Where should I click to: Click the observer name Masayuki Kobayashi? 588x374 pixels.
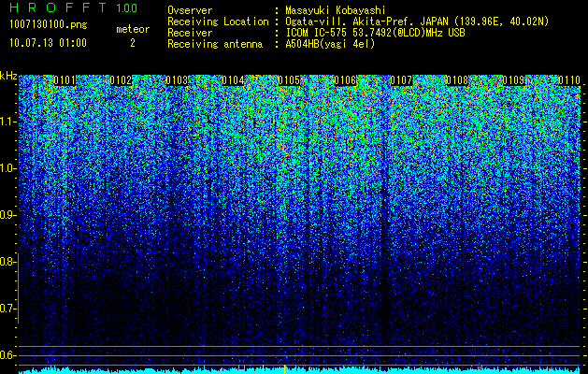(336, 10)
